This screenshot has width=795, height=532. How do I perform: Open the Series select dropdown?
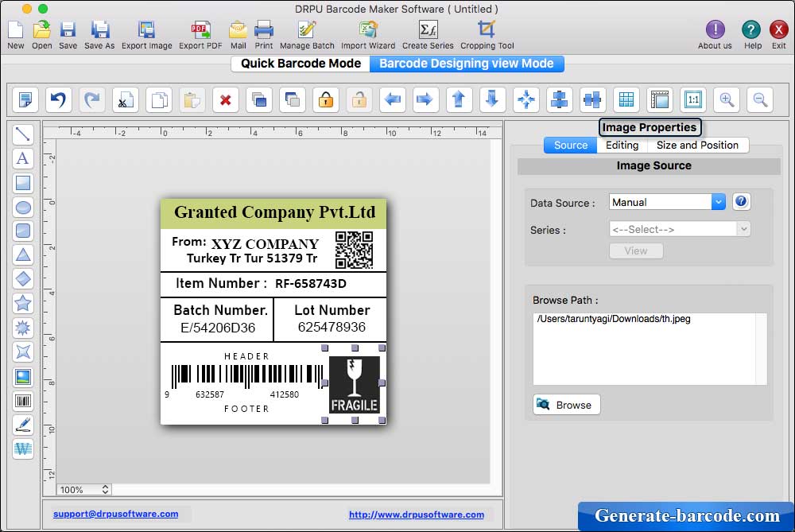tap(680, 229)
